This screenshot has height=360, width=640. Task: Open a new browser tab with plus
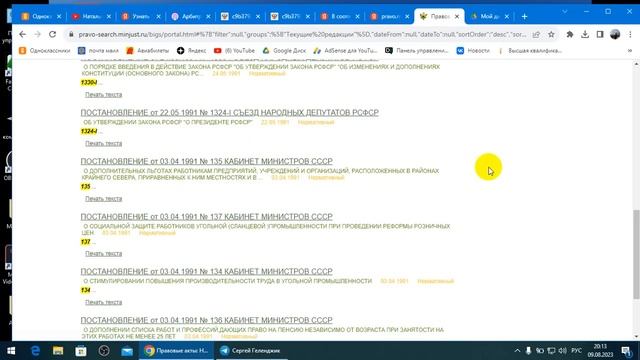pyautogui.click(x=524, y=17)
